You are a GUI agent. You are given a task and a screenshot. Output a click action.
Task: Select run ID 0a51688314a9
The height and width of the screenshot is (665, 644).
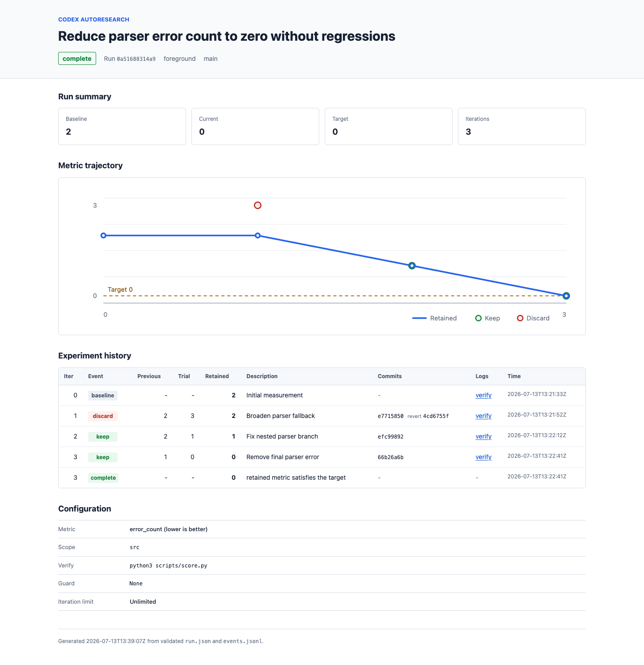click(x=136, y=59)
